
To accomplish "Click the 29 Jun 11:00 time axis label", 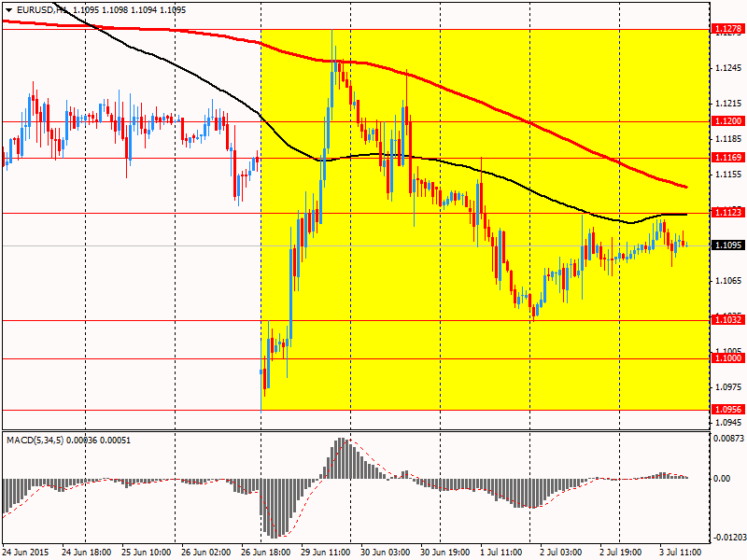I will pyautogui.click(x=325, y=553).
